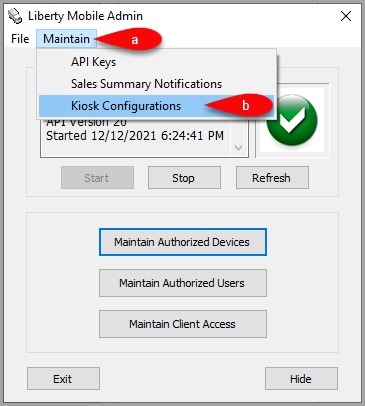Click the Liberty Mobile Admin title bar icon
Viewport: 365px width, 406px height.
(15, 16)
